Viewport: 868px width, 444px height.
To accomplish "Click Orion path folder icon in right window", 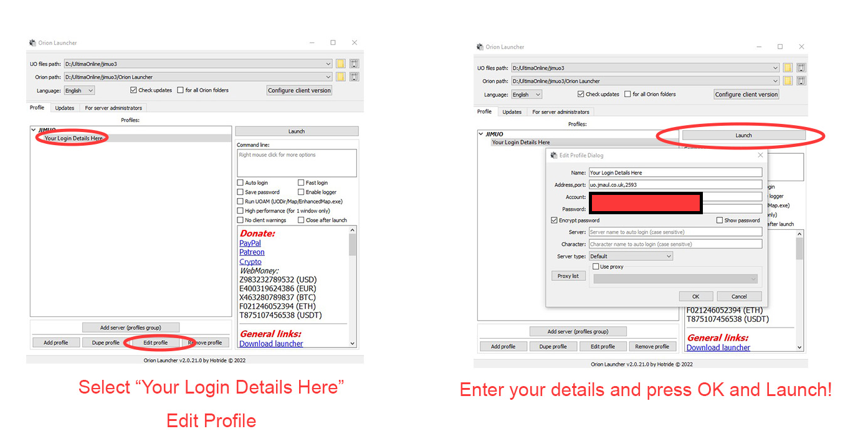I will point(788,81).
